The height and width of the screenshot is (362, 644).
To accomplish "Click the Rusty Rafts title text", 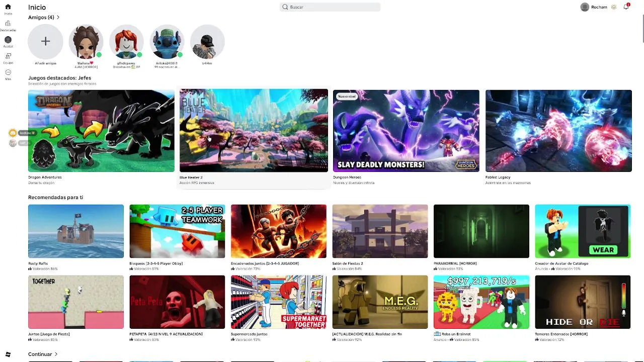I will click(x=38, y=263).
